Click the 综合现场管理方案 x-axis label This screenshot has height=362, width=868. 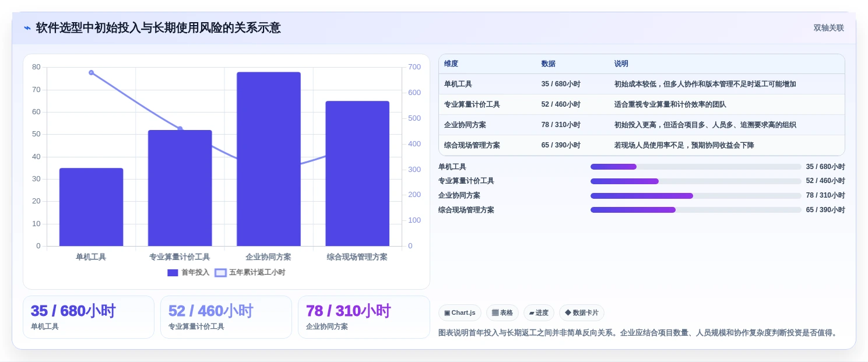[x=357, y=256]
